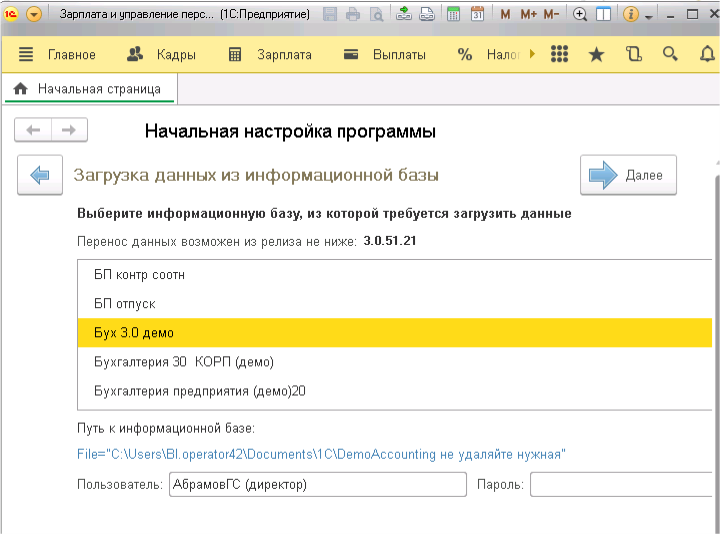Viewport: 721px width, 534px height.
Task: Click the 1C logo icon in title bar
Action: point(10,14)
